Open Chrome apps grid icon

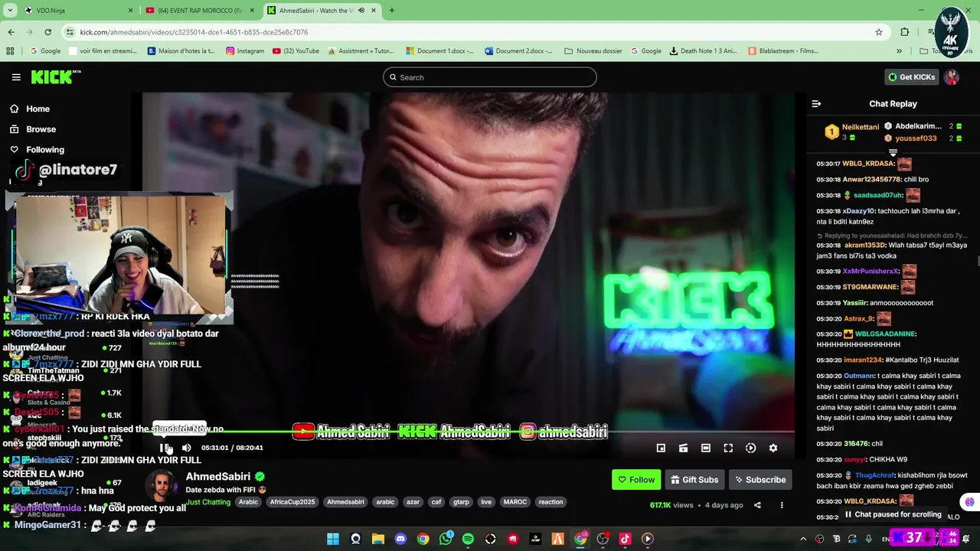coord(10,51)
